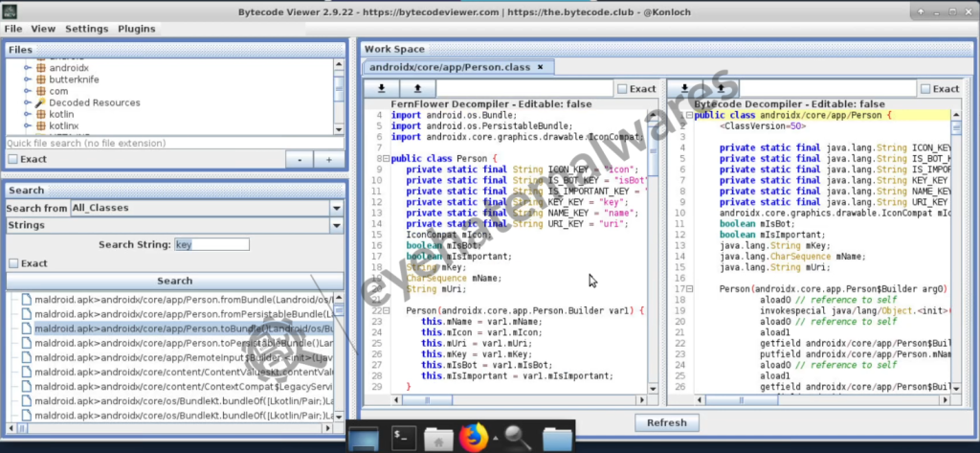This screenshot has width=980, height=453.
Task: Click the FernFlower pane search-next down arrow
Action: 381,88
